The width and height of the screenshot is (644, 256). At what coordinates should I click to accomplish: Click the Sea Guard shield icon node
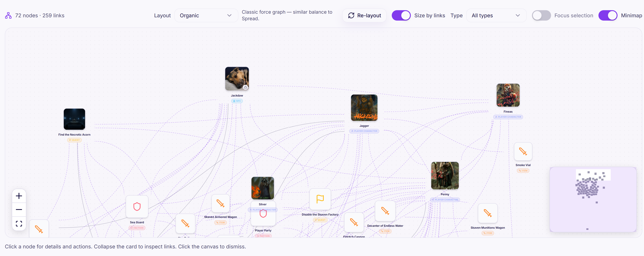[x=137, y=207]
